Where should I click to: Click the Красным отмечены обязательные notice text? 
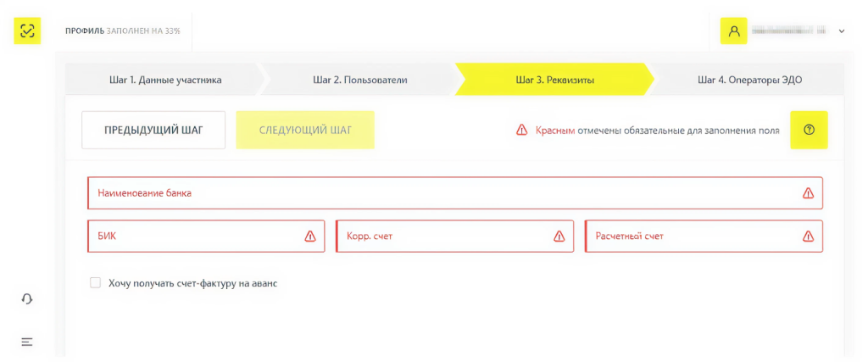tap(657, 131)
